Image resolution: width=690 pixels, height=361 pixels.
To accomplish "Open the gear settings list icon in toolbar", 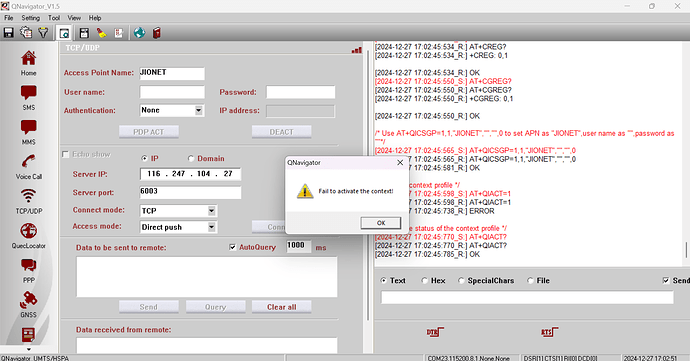I will click(x=26, y=33).
